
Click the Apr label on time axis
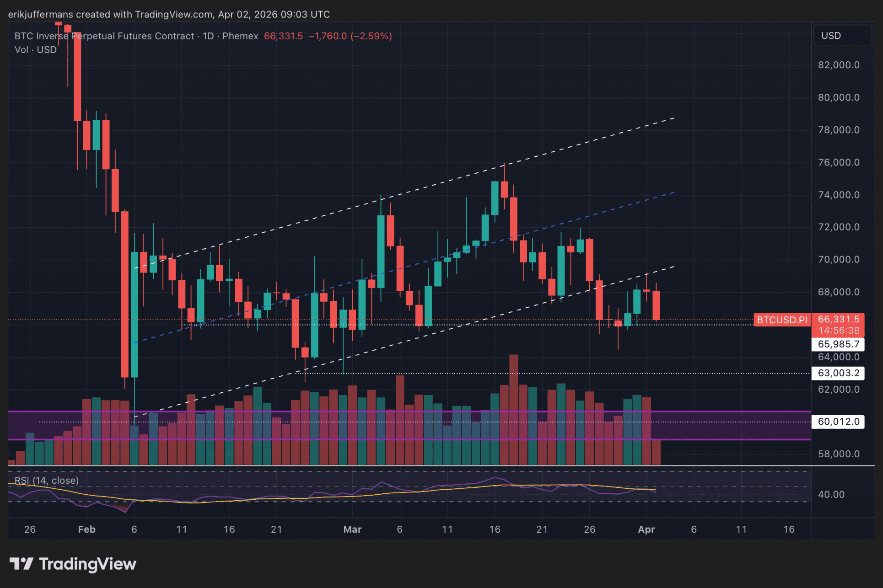click(x=646, y=529)
